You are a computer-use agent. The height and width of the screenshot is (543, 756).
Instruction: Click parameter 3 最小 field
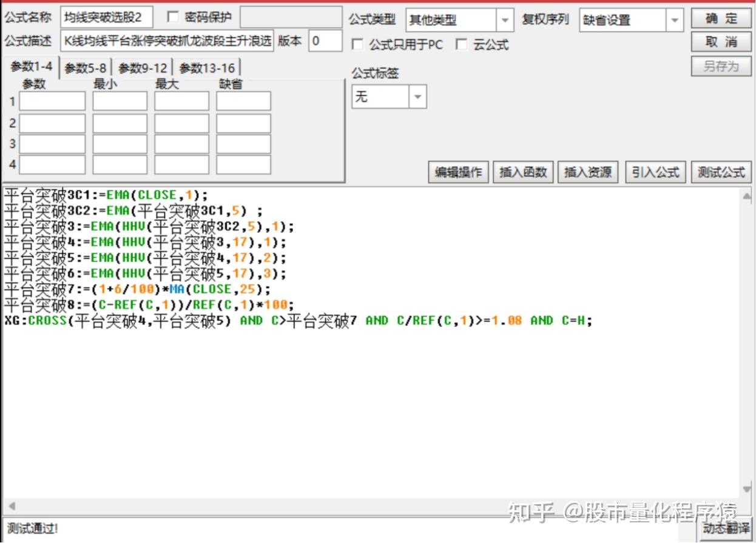click(x=120, y=144)
